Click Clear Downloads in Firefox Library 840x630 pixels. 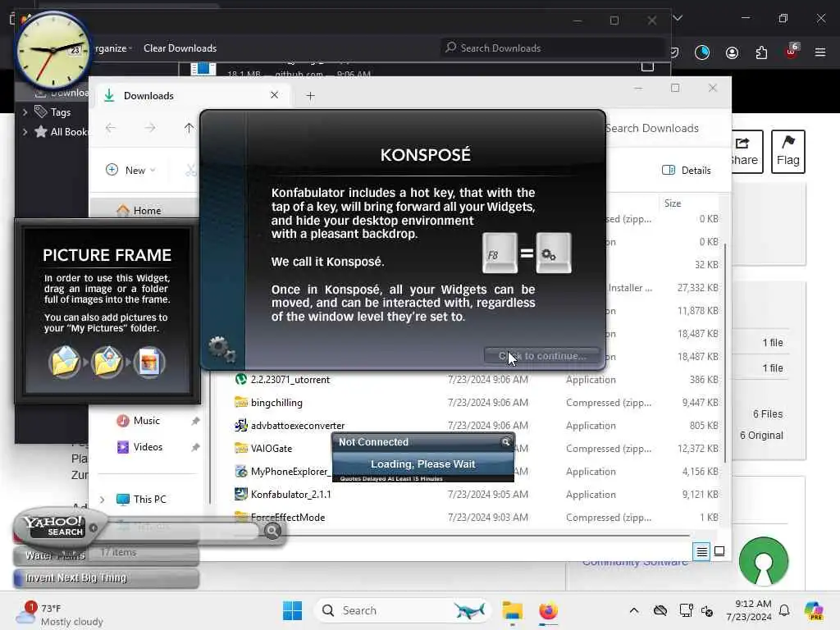[x=180, y=48]
